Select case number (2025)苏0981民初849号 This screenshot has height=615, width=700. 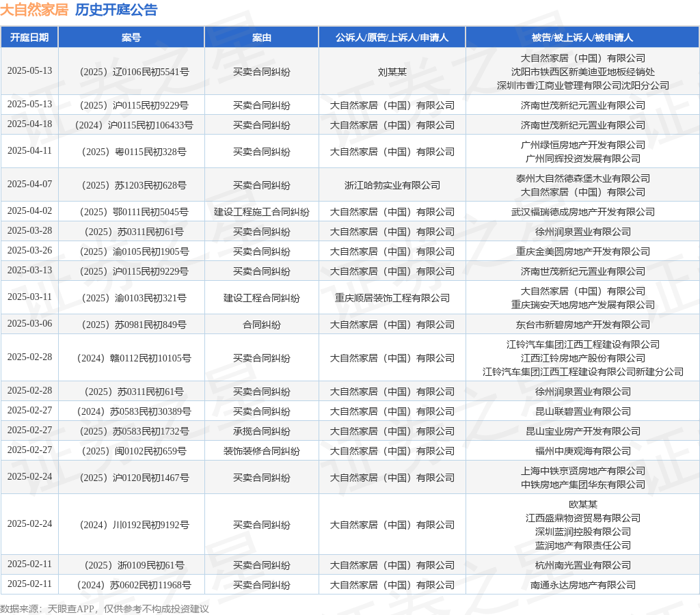134,325
